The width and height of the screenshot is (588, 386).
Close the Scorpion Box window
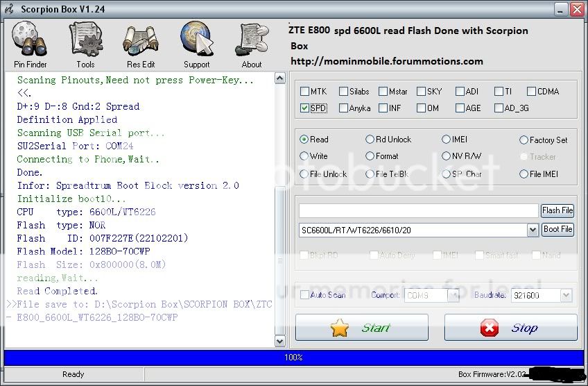point(577,9)
